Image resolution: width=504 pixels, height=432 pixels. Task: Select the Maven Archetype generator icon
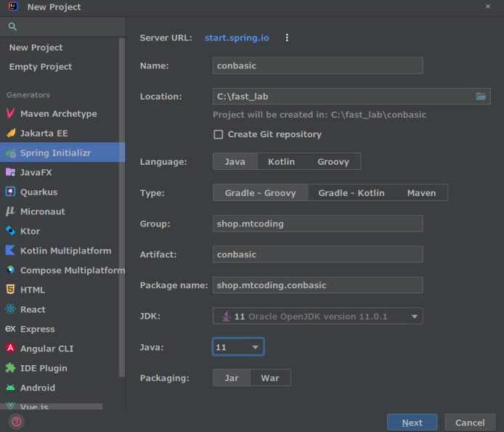[11, 113]
